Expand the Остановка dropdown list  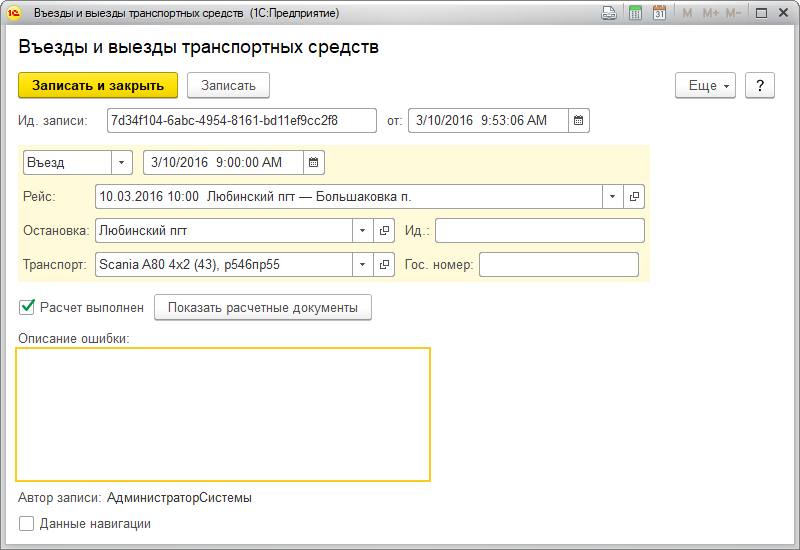362,231
